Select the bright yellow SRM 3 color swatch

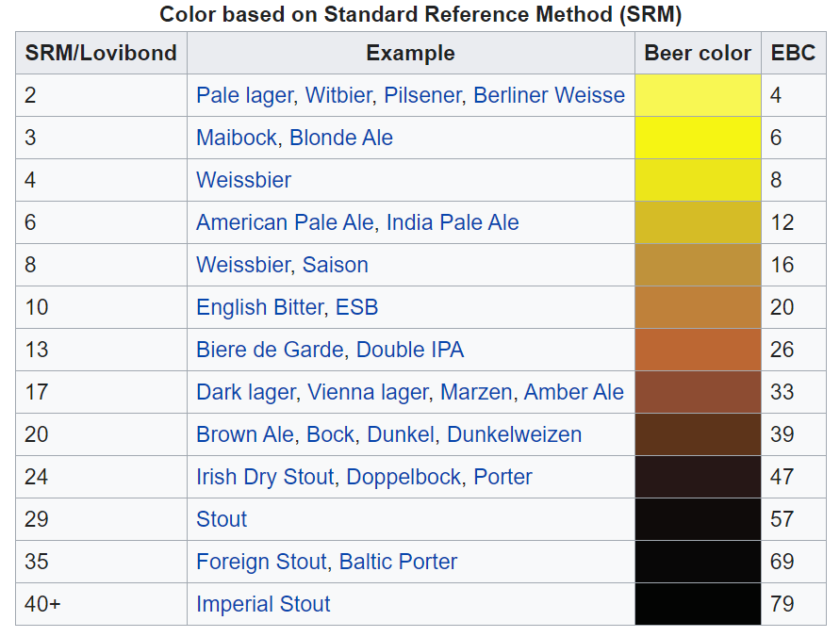click(x=698, y=138)
